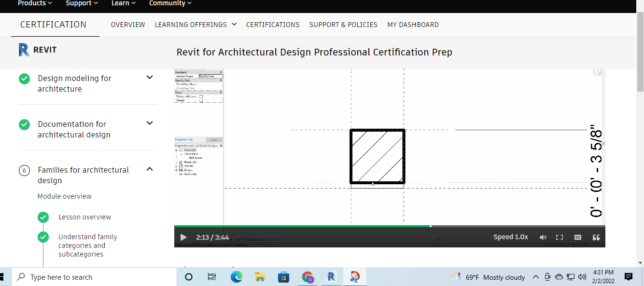Collapse the Families for architectural design section
The image size is (644, 286).
click(x=150, y=169)
